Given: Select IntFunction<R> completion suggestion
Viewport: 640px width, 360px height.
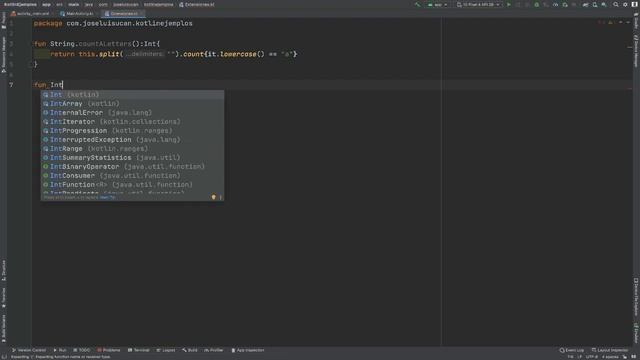Looking at the screenshot, I should tap(132, 184).
